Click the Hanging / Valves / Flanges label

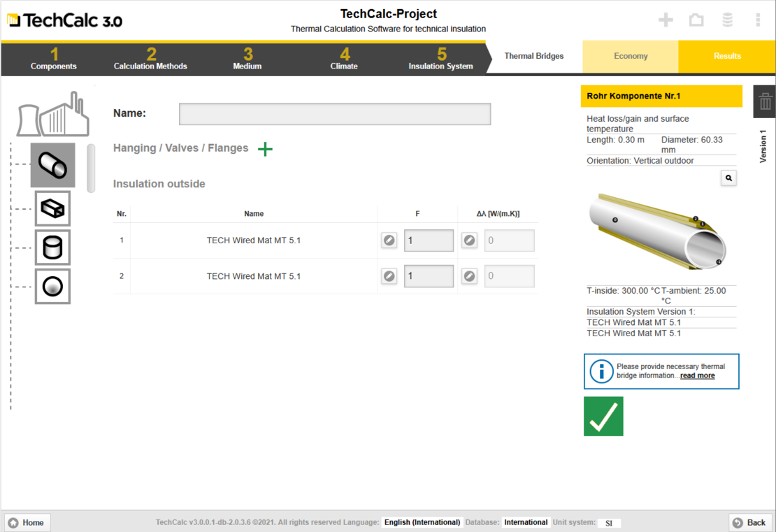(x=180, y=148)
